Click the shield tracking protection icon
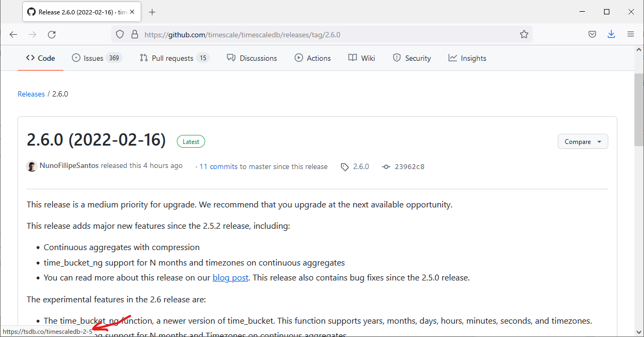Screen dimensions: 644x337 120,34
